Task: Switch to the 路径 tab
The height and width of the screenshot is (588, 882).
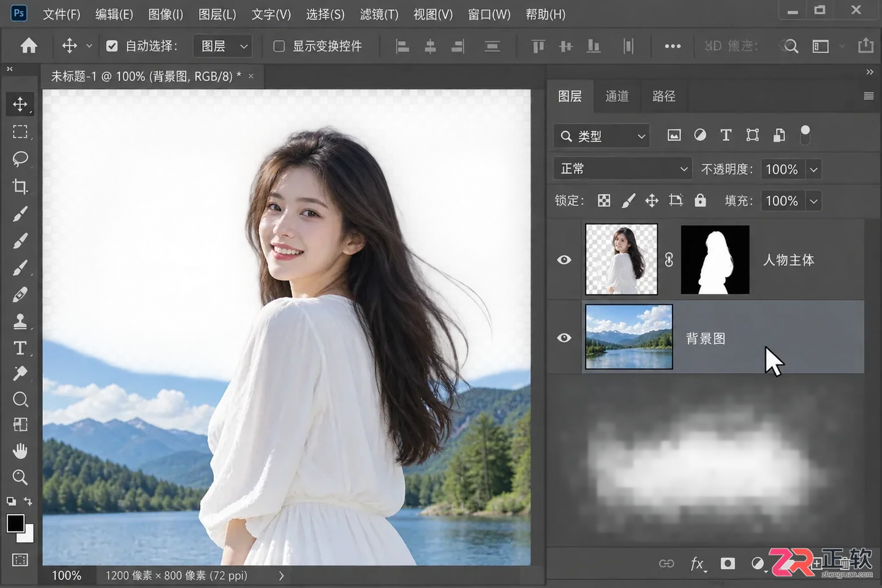Action: tap(664, 96)
